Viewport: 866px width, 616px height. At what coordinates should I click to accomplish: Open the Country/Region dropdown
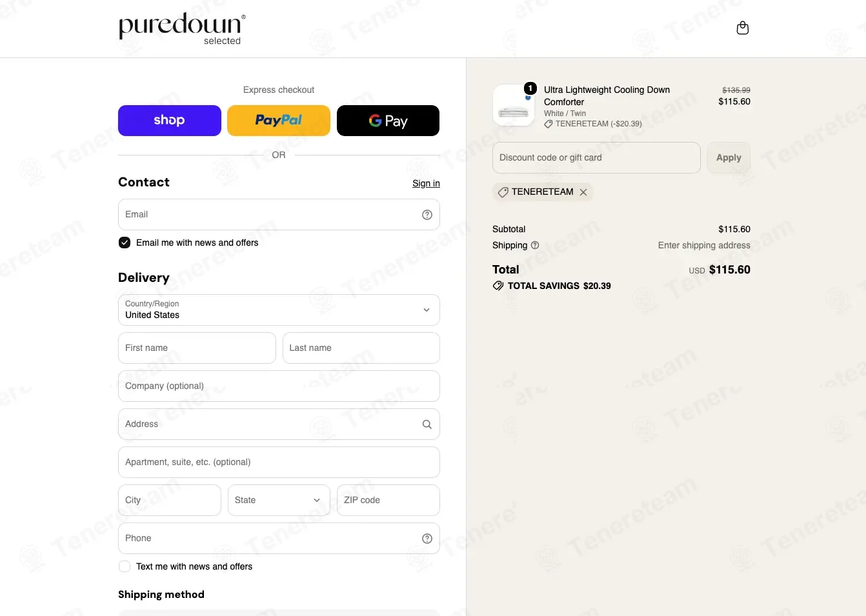(x=279, y=310)
